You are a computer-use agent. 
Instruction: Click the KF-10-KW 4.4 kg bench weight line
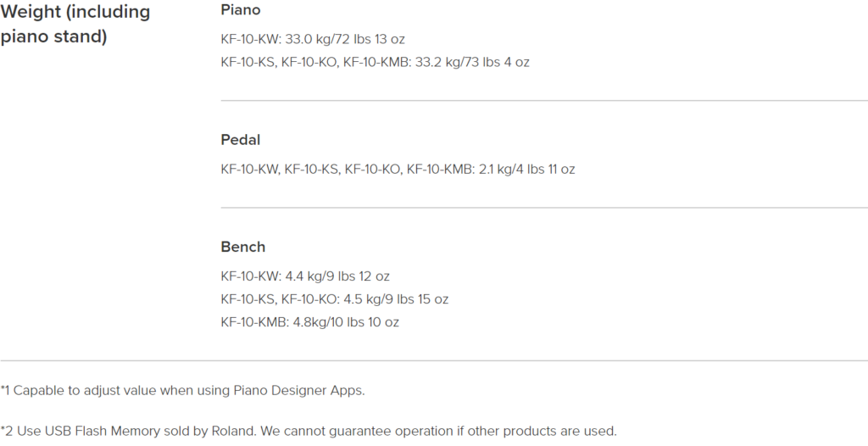point(305,276)
